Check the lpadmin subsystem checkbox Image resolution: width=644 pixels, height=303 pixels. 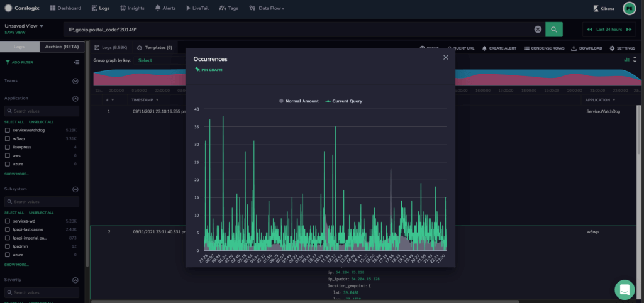[x=8, y=246]
